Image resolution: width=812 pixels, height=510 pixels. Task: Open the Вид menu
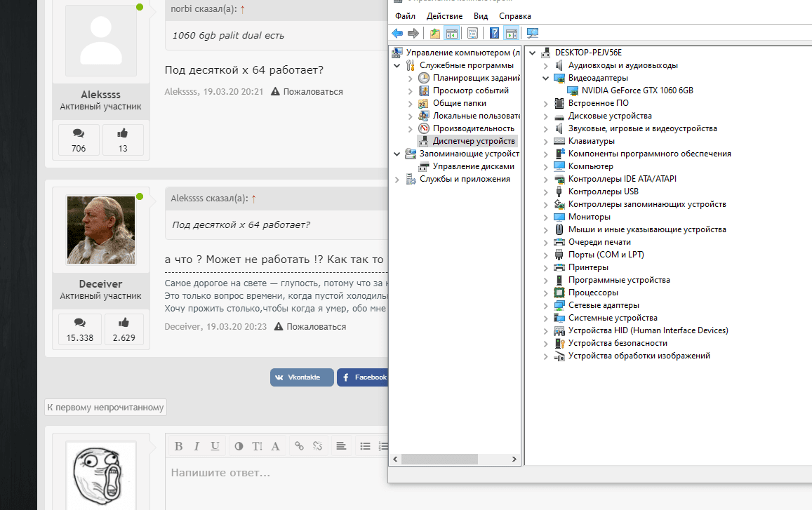(481, 16)
